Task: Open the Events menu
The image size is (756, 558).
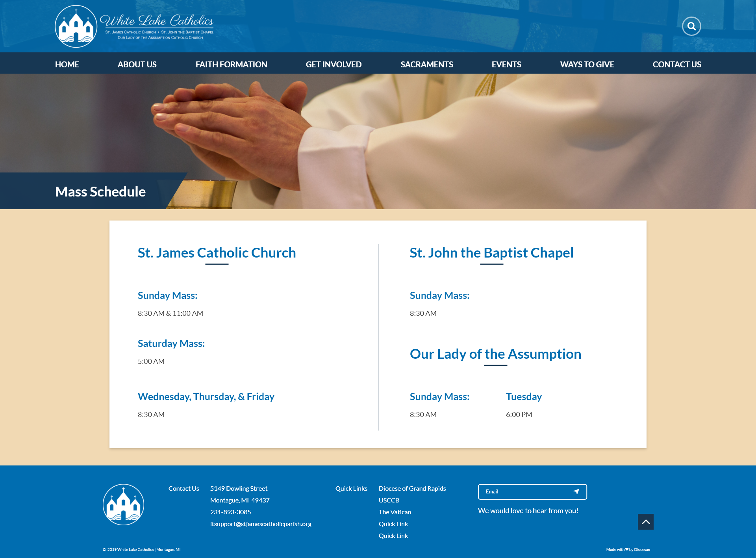Action: 506,64
